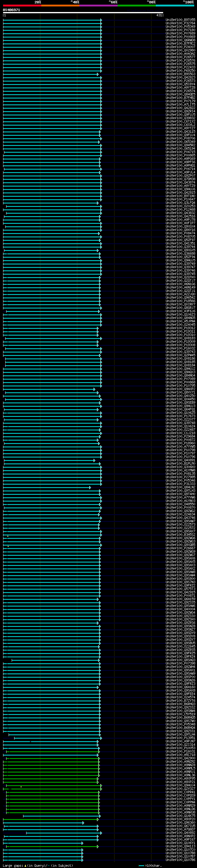
Task: Select label UniRef100_B7FMC2
Action: pyautogui.click(x=180, y=43)
